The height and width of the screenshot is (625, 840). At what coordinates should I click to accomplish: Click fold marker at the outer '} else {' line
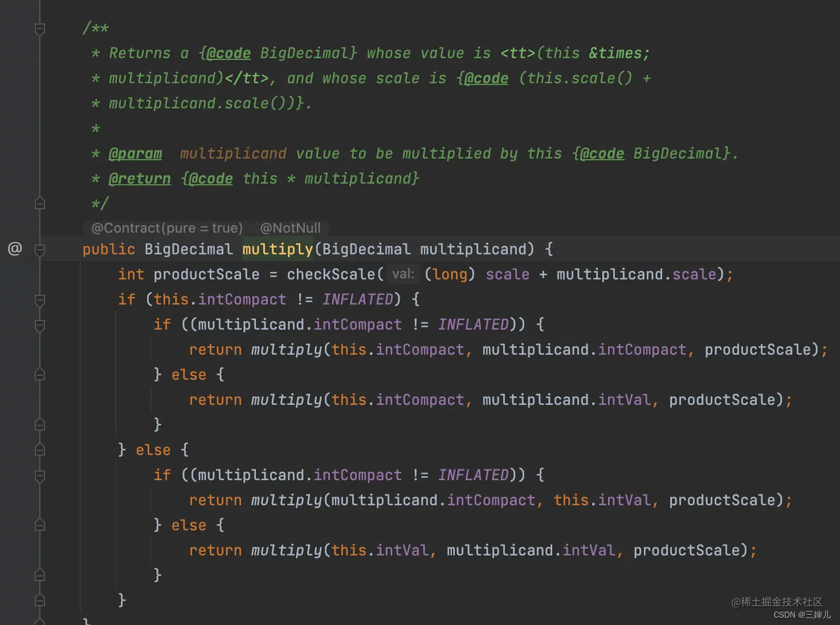pyautogui.click(x=40, y=449)
